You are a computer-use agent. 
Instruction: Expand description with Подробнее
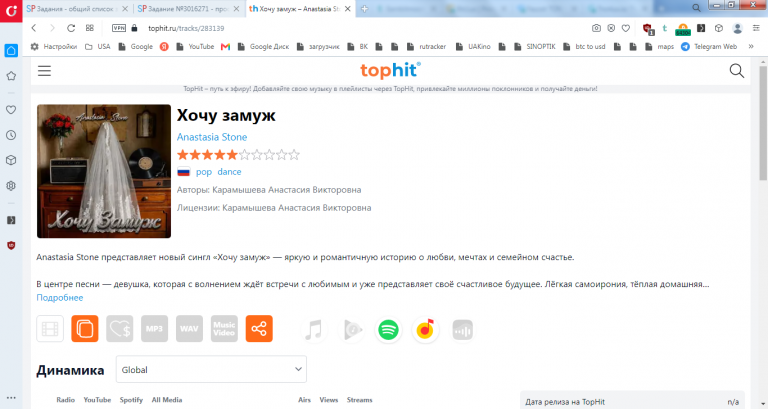point(60,297)
